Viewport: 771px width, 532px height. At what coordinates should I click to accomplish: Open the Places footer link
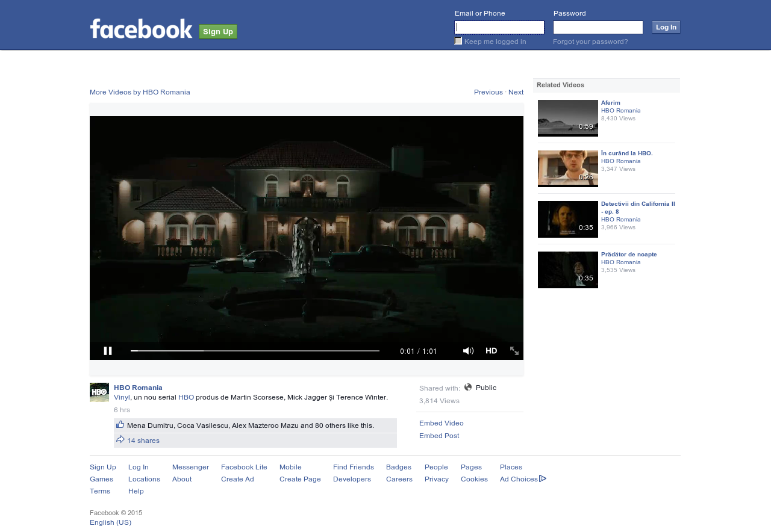click(x=511, y=467)
